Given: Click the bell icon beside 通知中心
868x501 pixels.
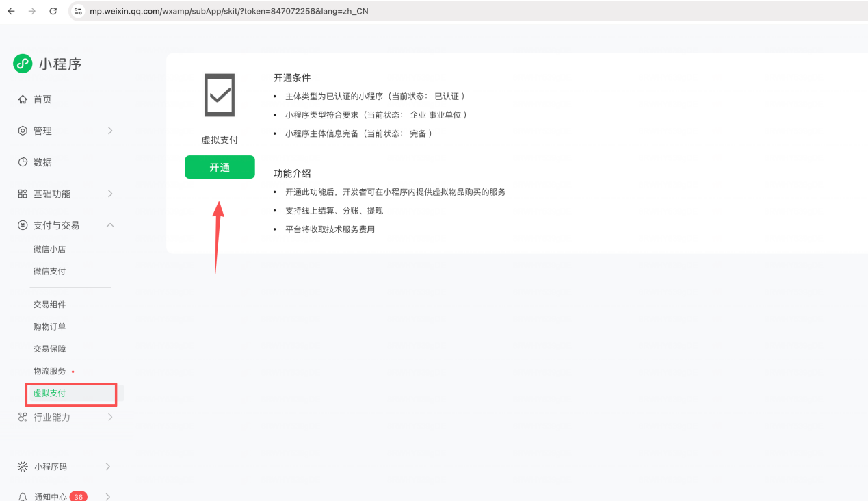Looking at the screenshot, I should pos(23,496).
